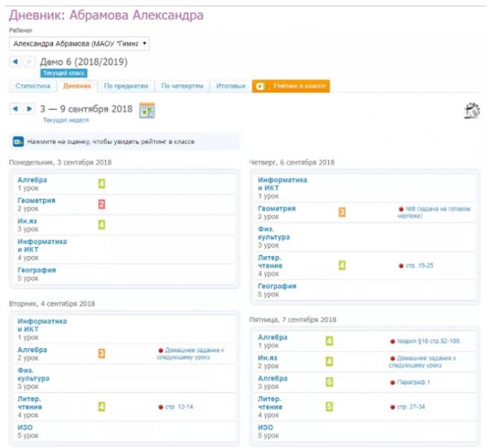Click the red grade 2 for Геометрия on Monday
488x448 pixels.
click(x=101, y=204)
